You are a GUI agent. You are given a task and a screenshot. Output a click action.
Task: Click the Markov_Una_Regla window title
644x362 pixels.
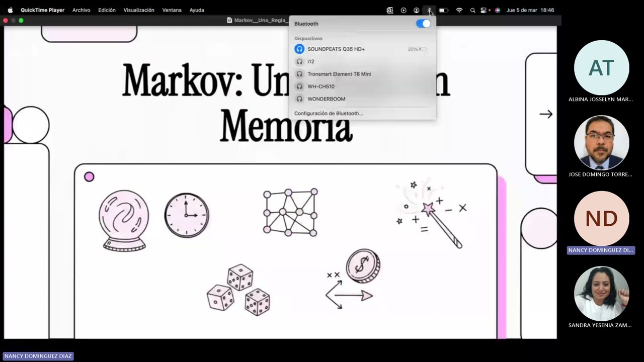pyautogui.click(x=258, y=21)
